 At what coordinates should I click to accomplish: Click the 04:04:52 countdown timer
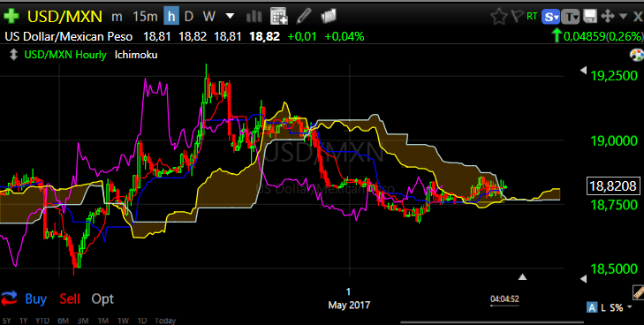pos(504,299)
